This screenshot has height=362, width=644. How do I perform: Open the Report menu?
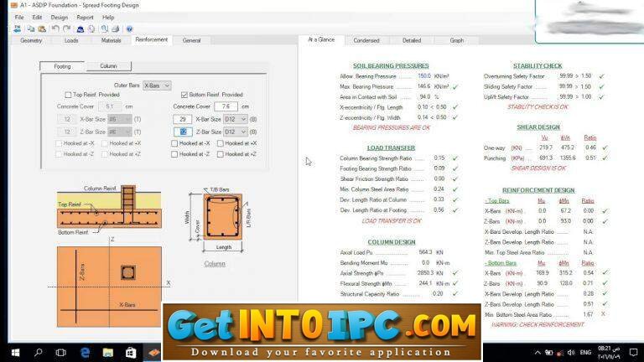coord(85,18)
